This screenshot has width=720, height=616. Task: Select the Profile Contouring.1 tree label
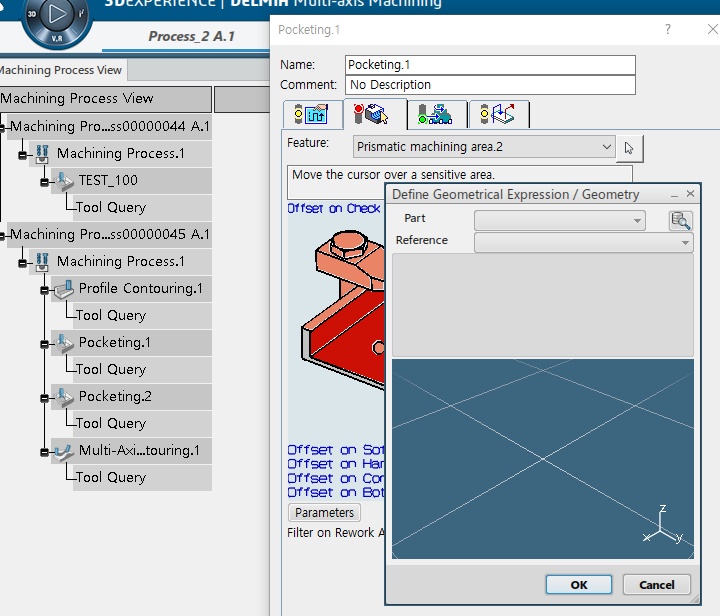click(x=141, y=288)
